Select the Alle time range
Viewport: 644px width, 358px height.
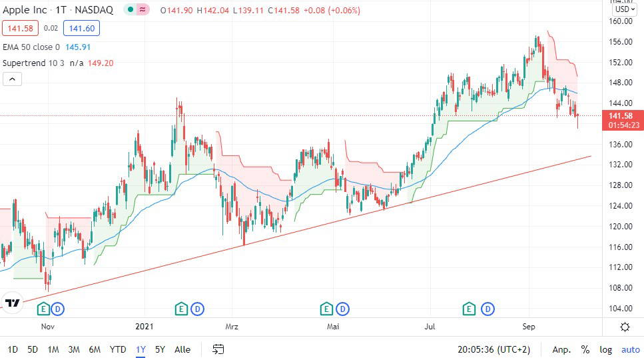182,349
